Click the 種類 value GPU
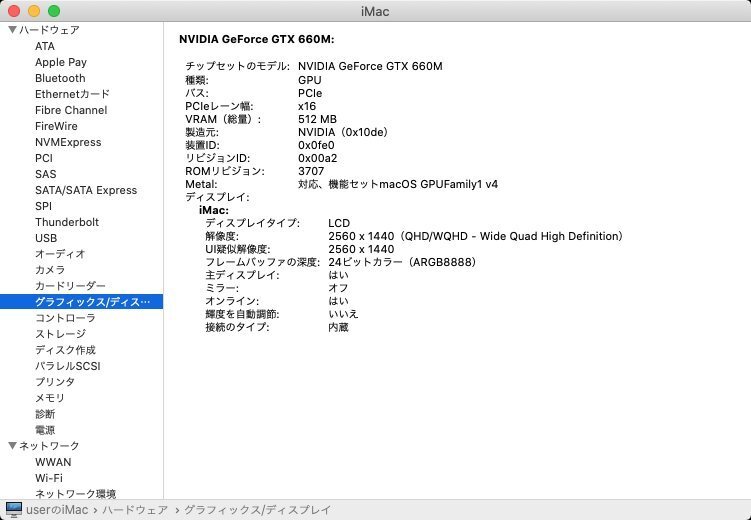This screenshot has height=520, width=751. tap(309, 80)
